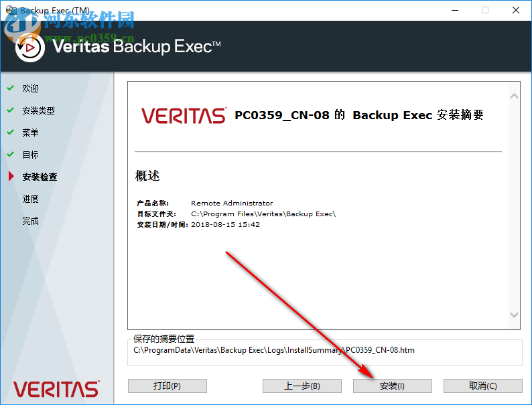This screenshot has width=532, height=405.
Task: Select the 菜单 step in sidebar
Action: (x=31, y=133)
